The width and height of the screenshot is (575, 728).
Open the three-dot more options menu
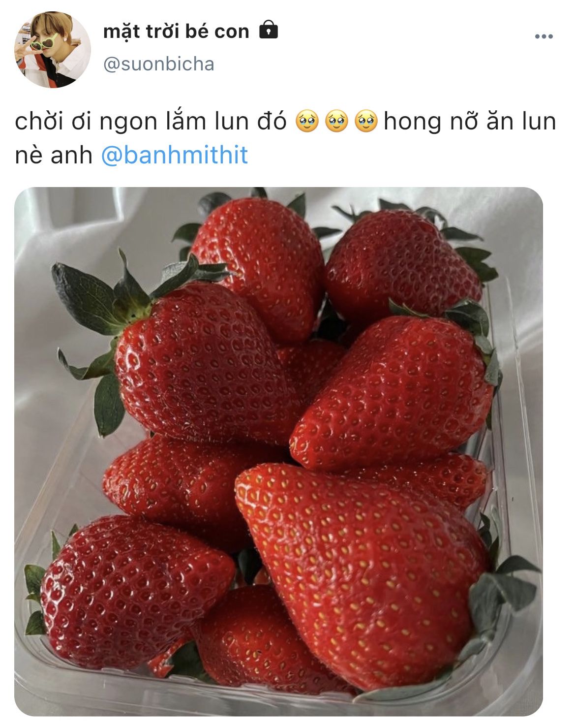click(544, 36)
